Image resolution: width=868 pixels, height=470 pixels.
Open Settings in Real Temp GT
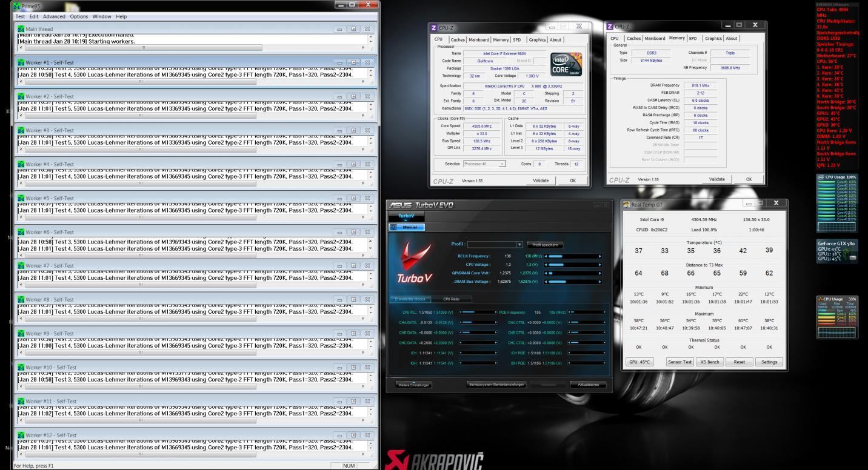coord(769,362)
